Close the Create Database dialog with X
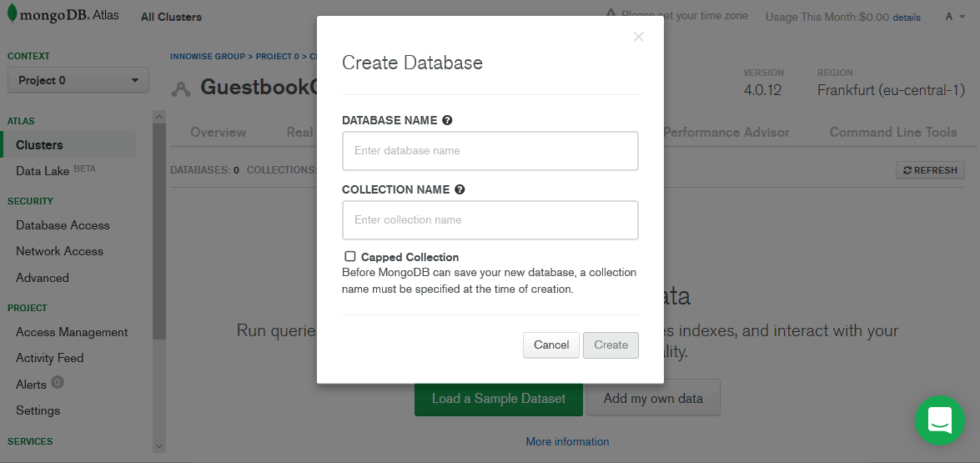Image resolution: width=980 pixels, height=463 pixels. (639, 37)
